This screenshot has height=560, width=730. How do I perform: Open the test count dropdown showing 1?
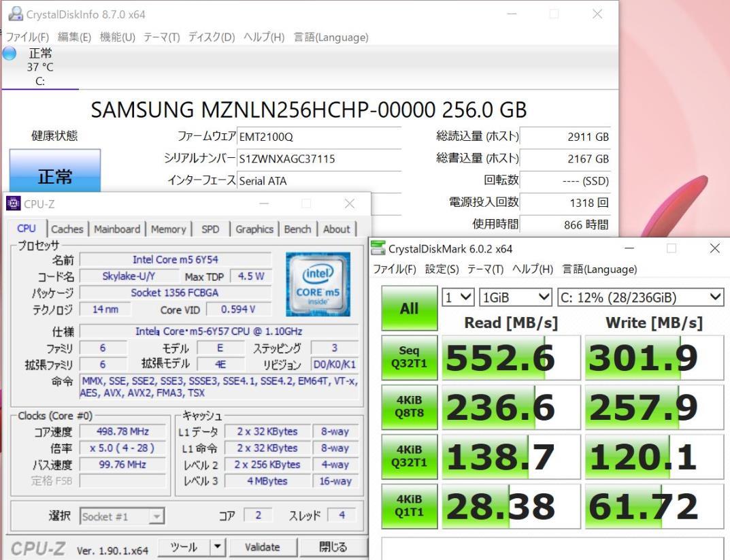point(458,297)
